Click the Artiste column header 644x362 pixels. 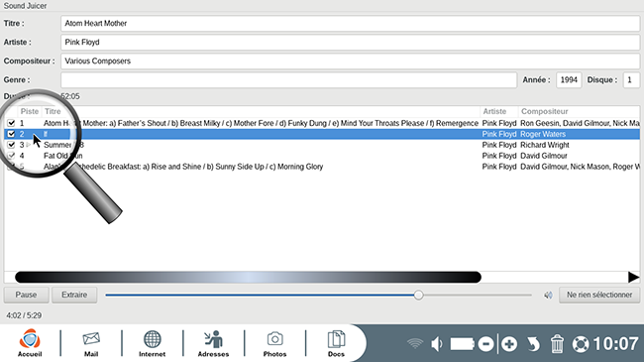(x=494, y=111)
